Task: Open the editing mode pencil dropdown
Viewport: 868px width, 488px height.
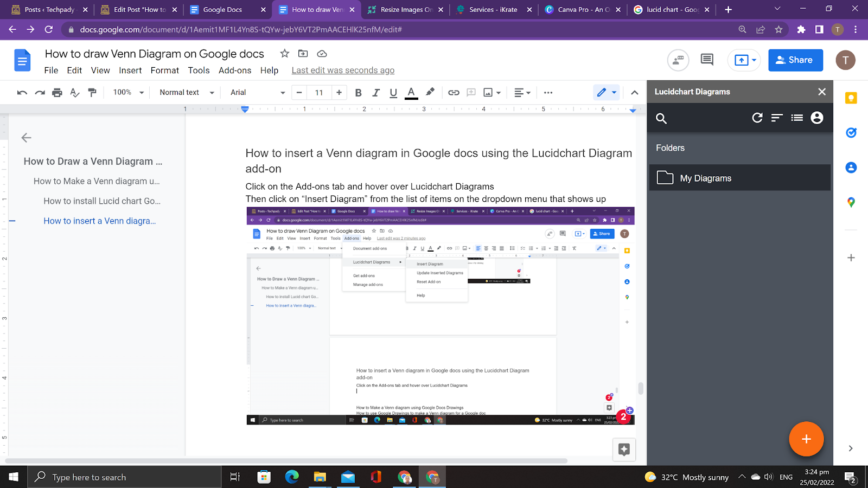Action: [x=607, y=93]
